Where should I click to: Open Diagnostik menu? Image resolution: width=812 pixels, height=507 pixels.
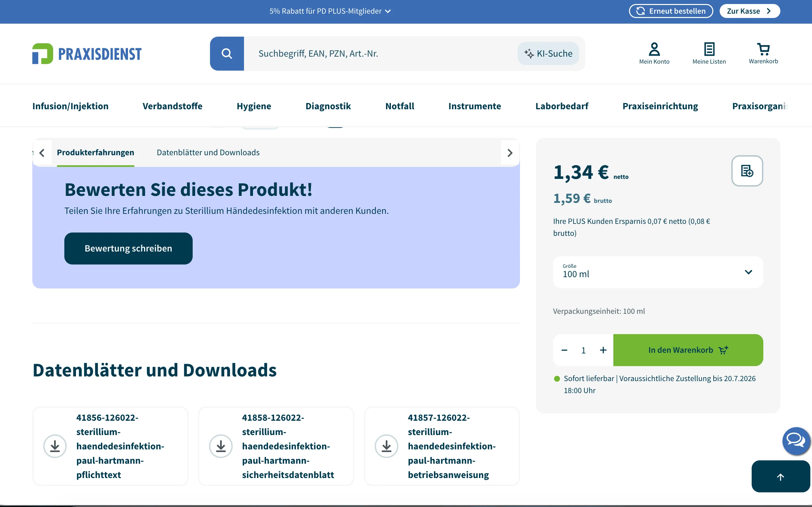coord(328,106)
